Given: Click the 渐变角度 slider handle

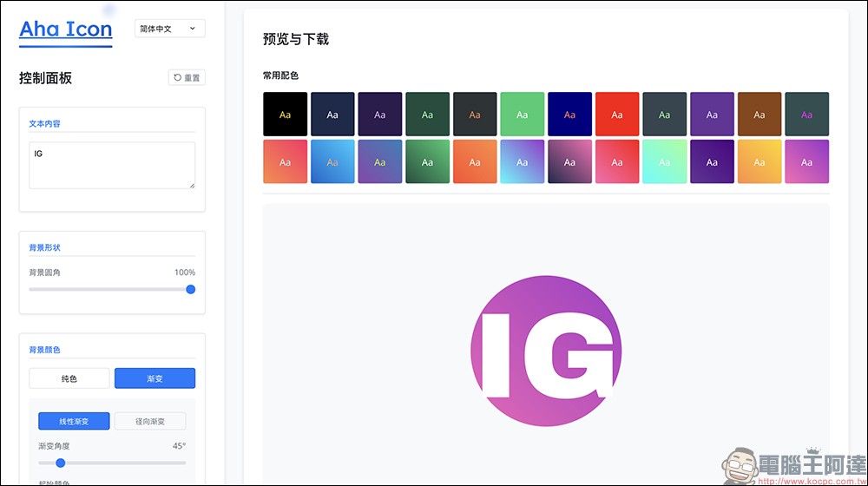Looking at the screenshot, I should [x=61, y=463].
